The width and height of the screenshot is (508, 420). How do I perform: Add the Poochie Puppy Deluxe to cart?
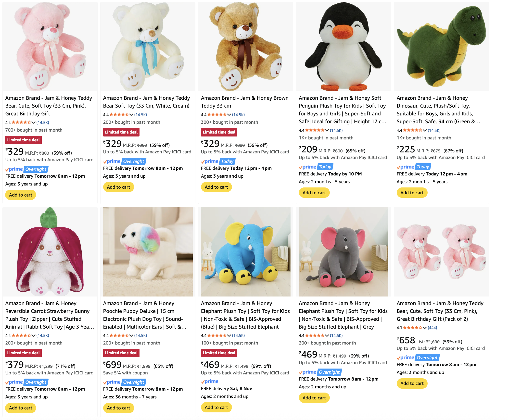tap(118, 408)
